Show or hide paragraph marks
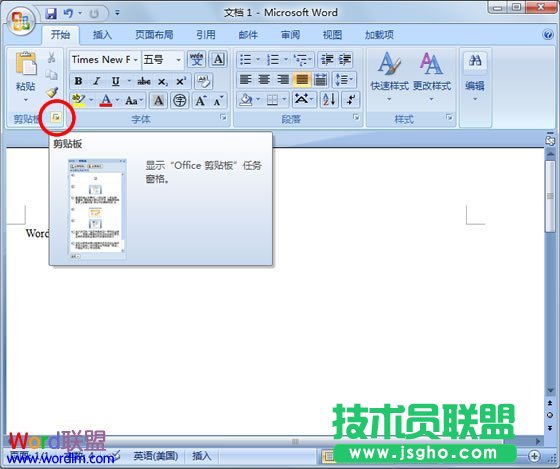 (351, 100)
